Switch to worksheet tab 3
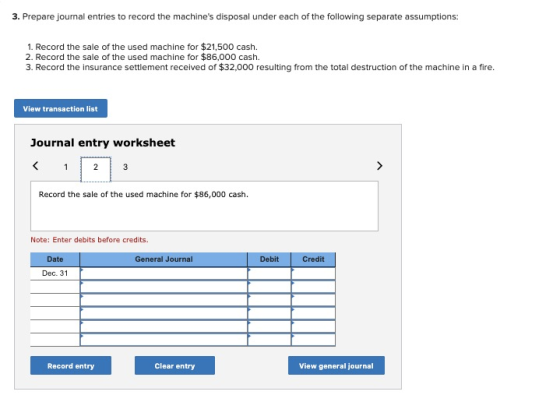 125,167
